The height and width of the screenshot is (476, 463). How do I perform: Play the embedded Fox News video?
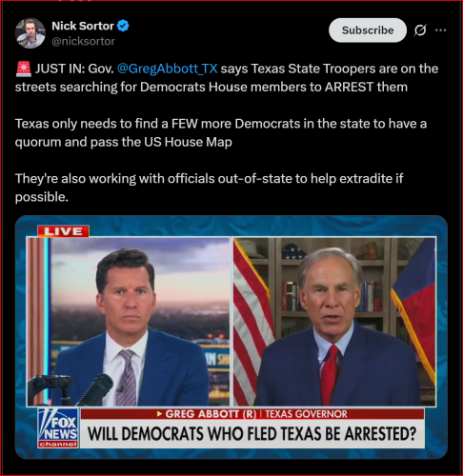click(231, 337)
